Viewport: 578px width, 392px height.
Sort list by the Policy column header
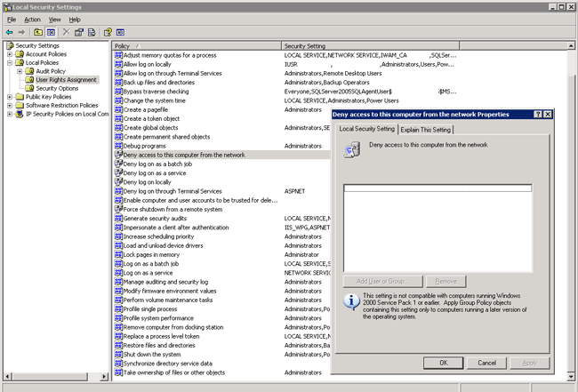(196, 45)
